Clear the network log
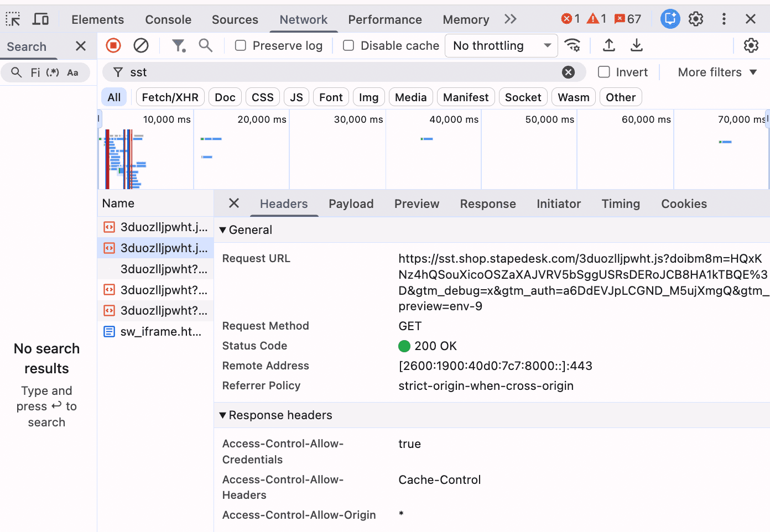The height and width of the screenshot is (532, 770). (x=141, y=45)
